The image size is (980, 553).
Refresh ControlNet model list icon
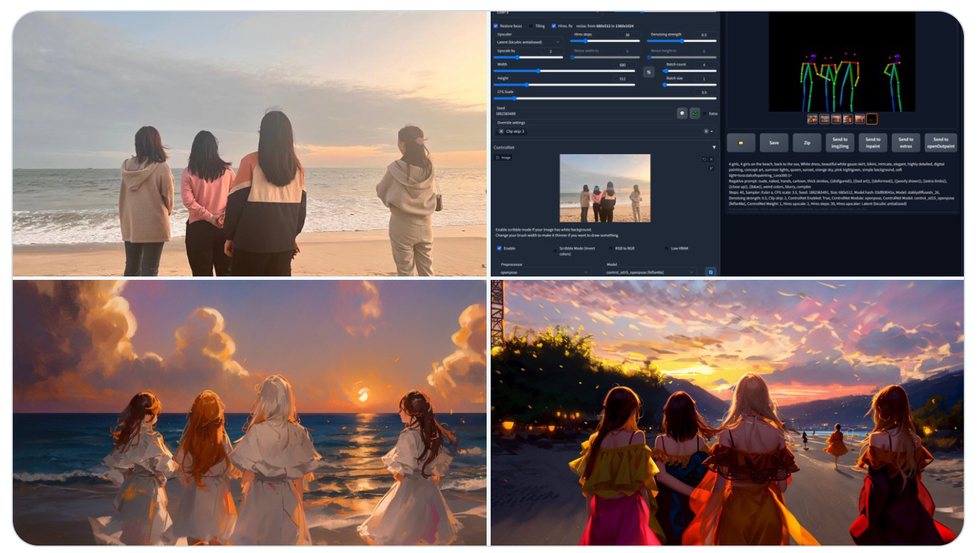(710, 272)
